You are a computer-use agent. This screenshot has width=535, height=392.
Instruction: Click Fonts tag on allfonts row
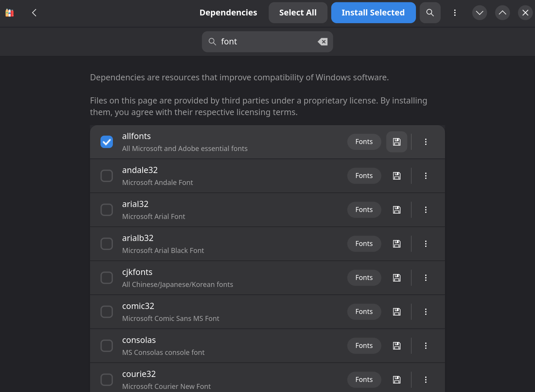tap(364, 142)
